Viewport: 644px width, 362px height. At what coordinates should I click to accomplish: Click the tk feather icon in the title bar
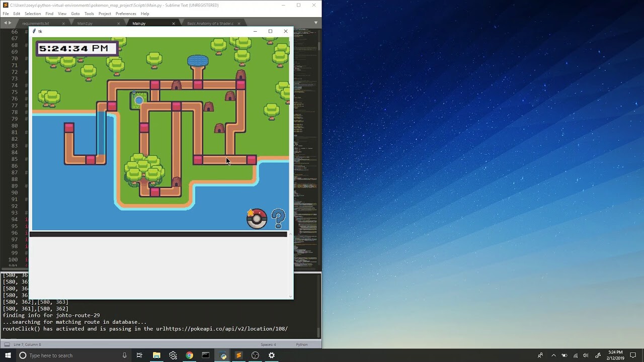point(34,31)
